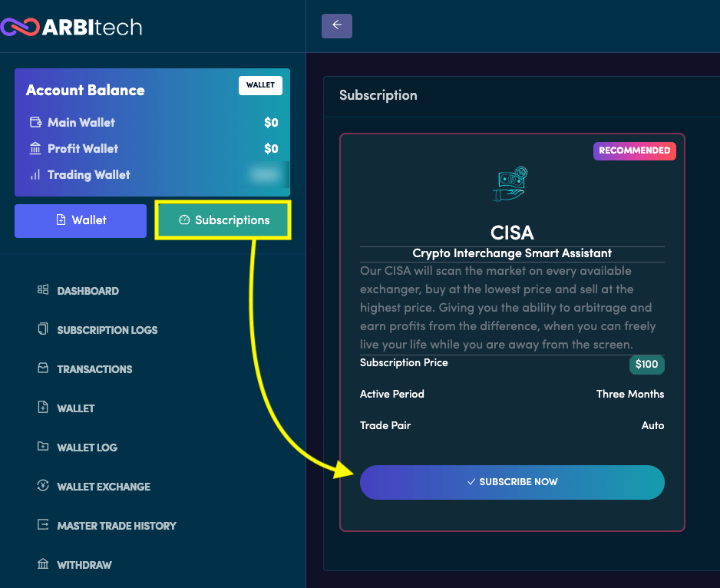Click the Subscription Logs icon
Image resolution: width=720 pixels, height=588 pixels.
[x=42, y=329]
